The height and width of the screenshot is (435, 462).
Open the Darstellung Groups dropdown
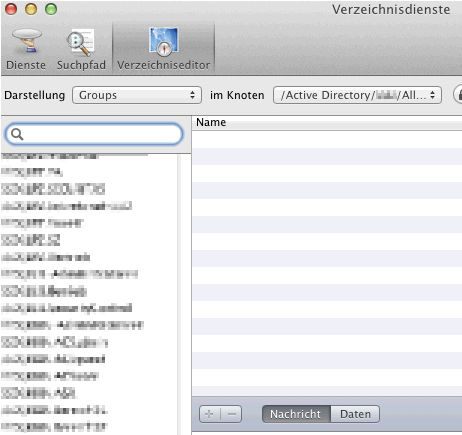pos(137,95)
